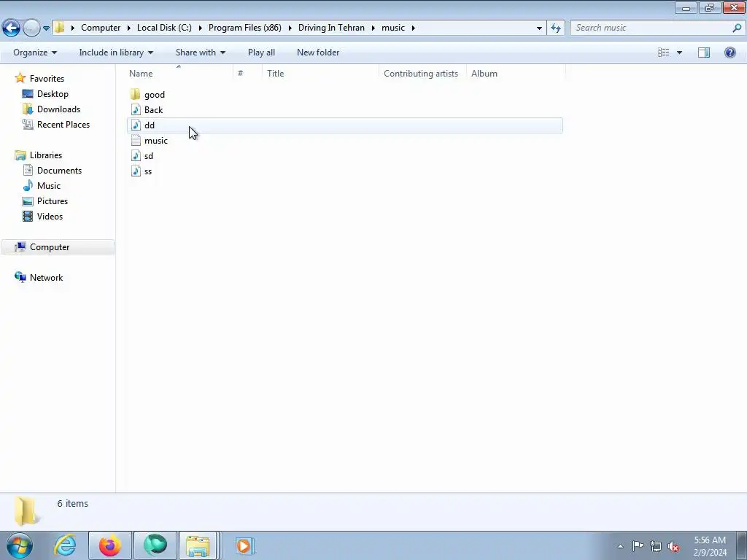The image size is (747, 560).
Task: Select Program Files (x86) in breadcrumb
Action: pos(245,28)
